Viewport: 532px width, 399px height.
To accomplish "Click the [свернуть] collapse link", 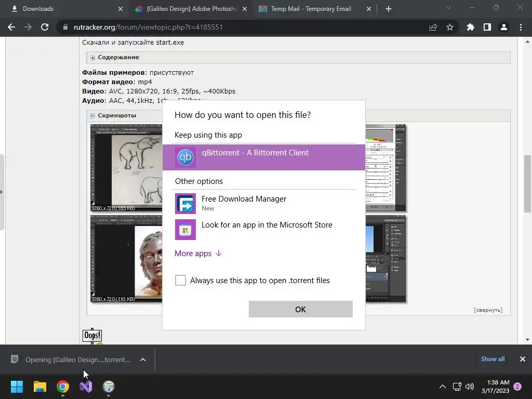I will tap(488, 310).
